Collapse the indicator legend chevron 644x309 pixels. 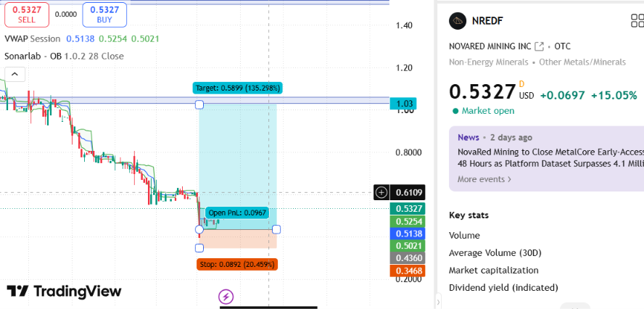click(15, 75)
